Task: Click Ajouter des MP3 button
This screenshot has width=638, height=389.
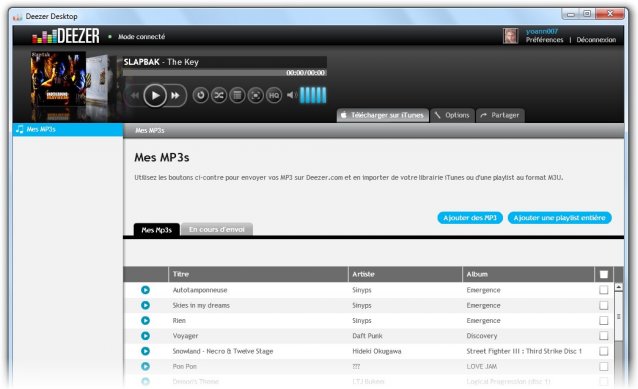Action: 470,218
